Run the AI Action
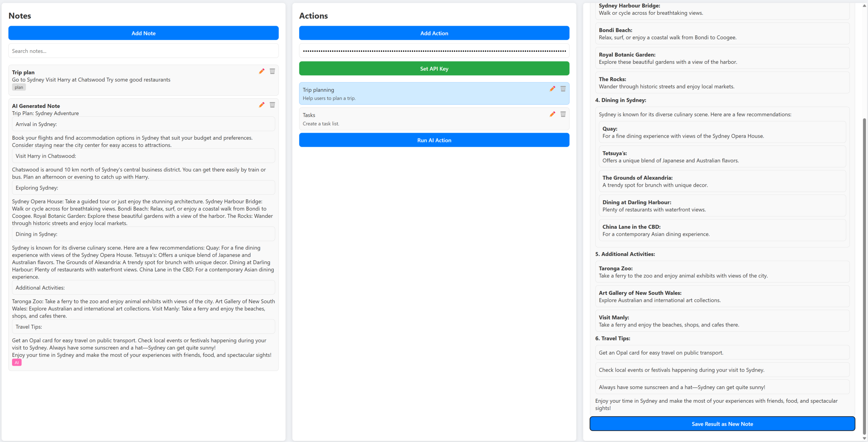Screen dimensions: 868x442 [434, 140]
